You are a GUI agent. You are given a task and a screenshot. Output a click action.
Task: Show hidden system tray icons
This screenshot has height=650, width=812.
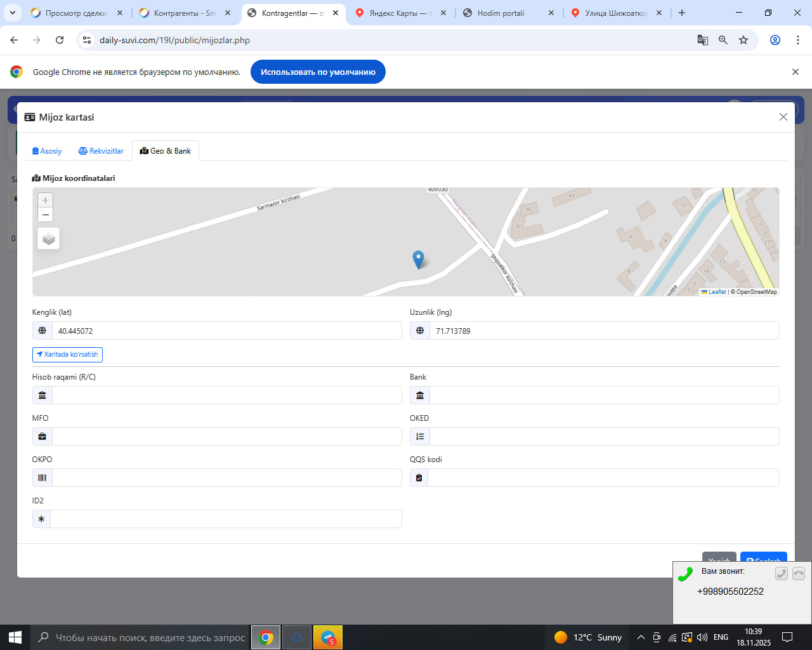[641, 637]
